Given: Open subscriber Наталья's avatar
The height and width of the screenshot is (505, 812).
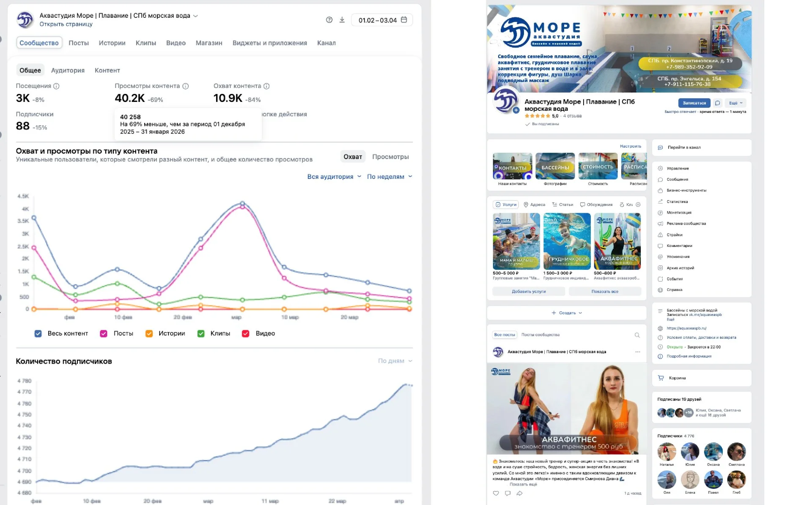Looking at the screenshot, I should point(667,452).
